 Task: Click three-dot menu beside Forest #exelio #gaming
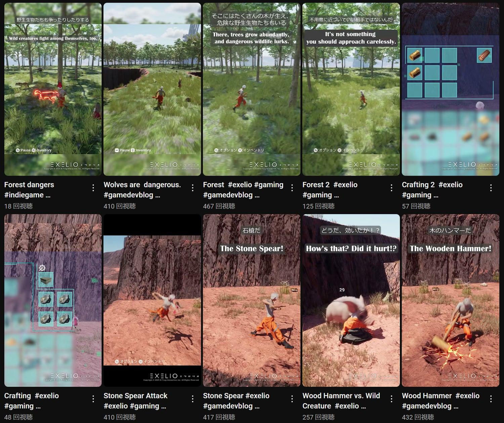292,188
